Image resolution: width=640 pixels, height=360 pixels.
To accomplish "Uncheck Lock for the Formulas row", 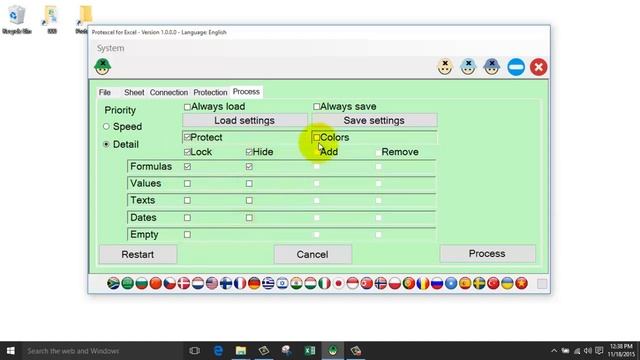I will [x=187, y=167].
